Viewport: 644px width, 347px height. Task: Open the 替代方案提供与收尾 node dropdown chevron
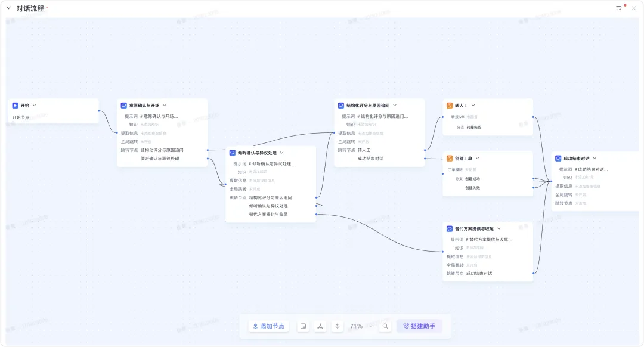point(499,228)
